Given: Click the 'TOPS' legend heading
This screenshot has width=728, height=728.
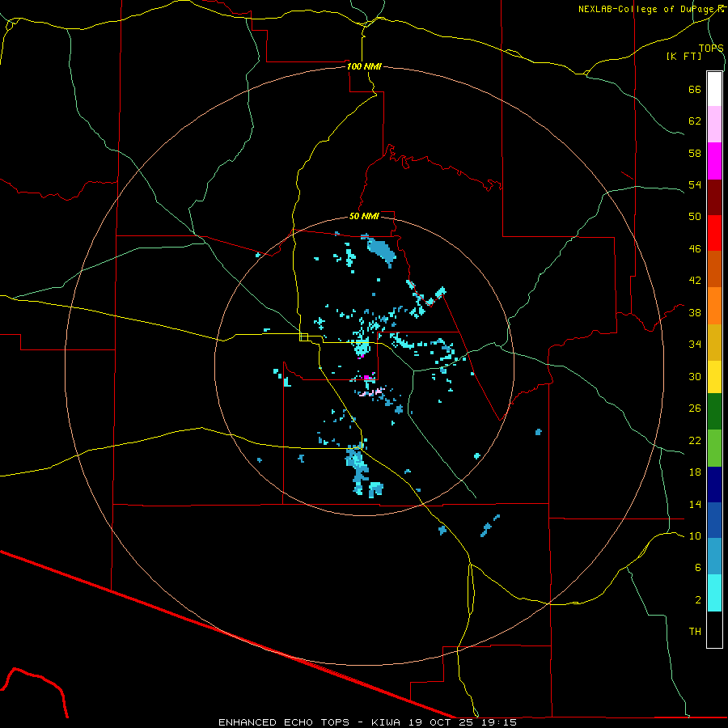Looking at the screenshot, I should coord(711,49).
